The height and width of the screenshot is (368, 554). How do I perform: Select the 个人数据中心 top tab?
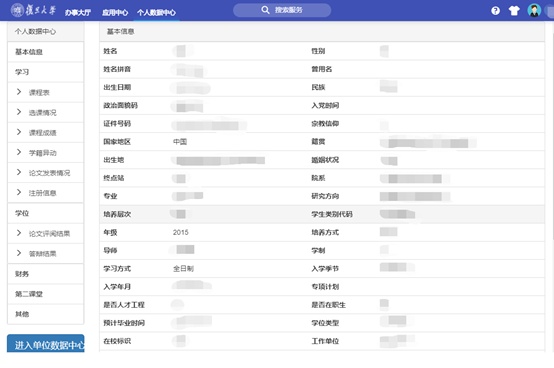[156, 13]
